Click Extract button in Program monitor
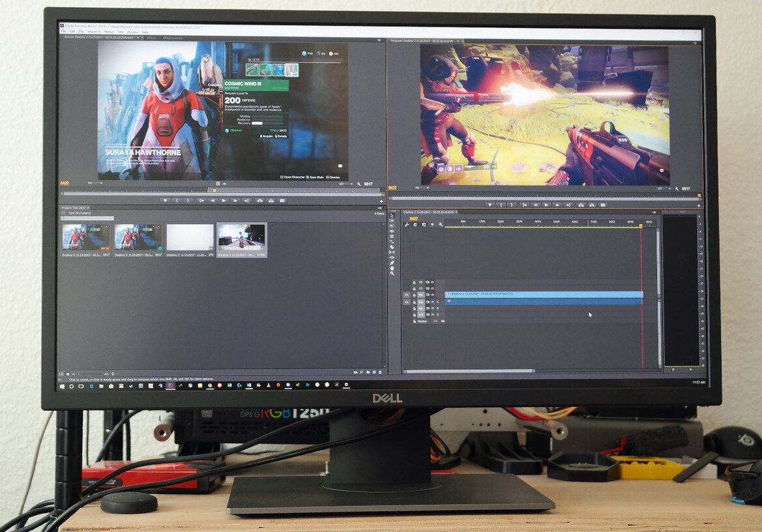This screenshot has width=762, height=532. click(x=593, y=205)
